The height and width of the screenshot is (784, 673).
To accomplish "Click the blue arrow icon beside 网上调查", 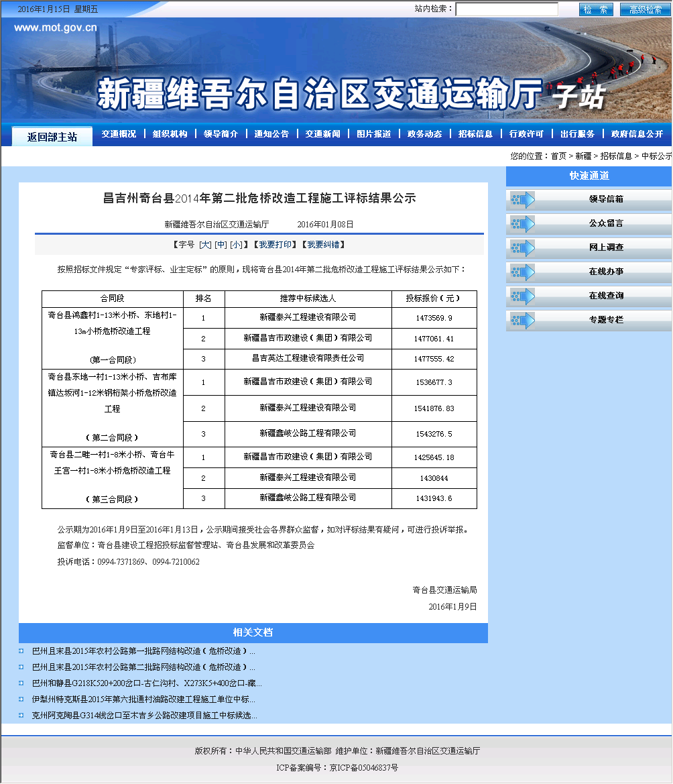I will click(523, 248).
